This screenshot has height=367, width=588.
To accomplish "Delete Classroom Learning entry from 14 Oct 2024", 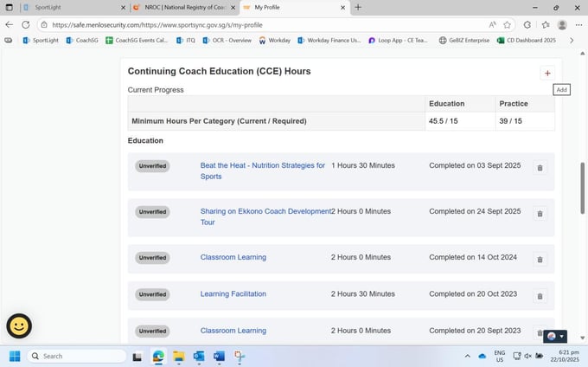I will pyautogui.click(x=540, y=259).
